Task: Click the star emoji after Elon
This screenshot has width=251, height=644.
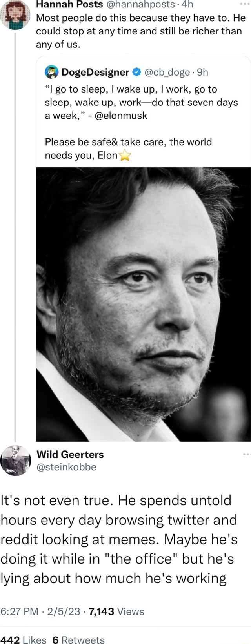Action: pyautogui.click(x=124, y=156)
